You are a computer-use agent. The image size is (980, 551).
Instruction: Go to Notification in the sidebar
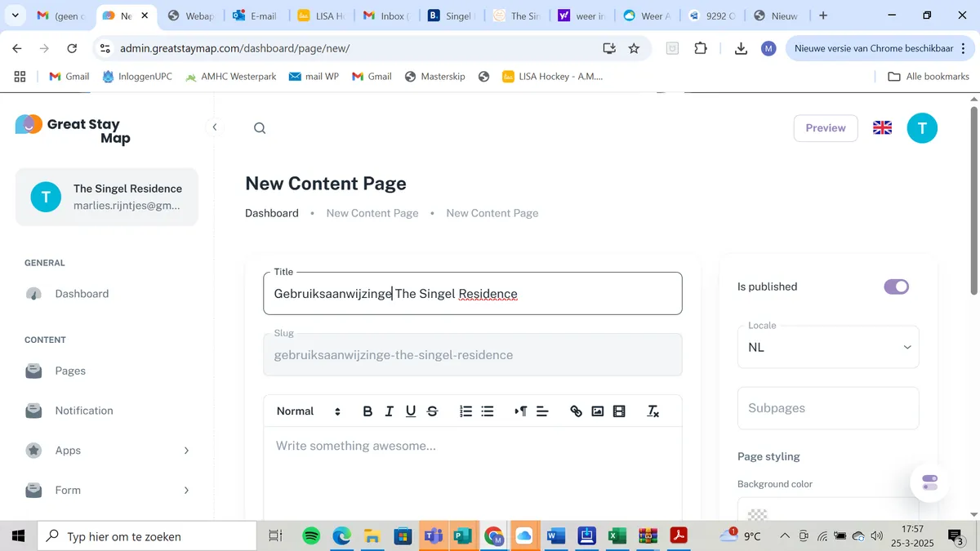(83, 411)
